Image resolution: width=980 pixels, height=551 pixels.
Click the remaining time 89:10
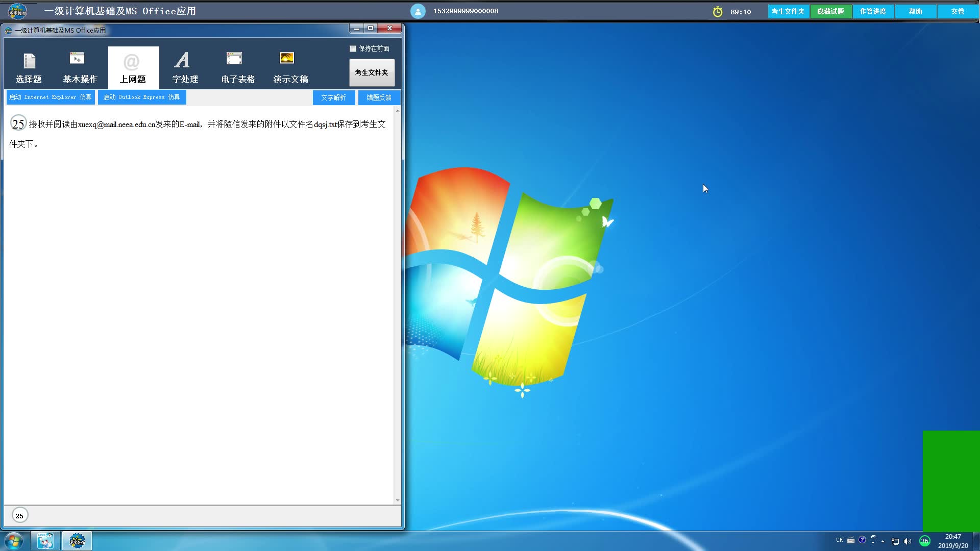coord(741,12)
